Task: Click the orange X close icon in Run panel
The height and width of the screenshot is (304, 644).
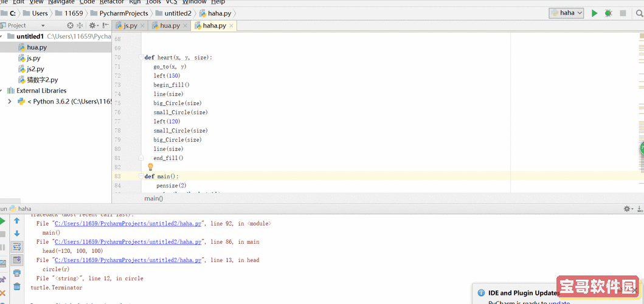Action: (2, 293)
